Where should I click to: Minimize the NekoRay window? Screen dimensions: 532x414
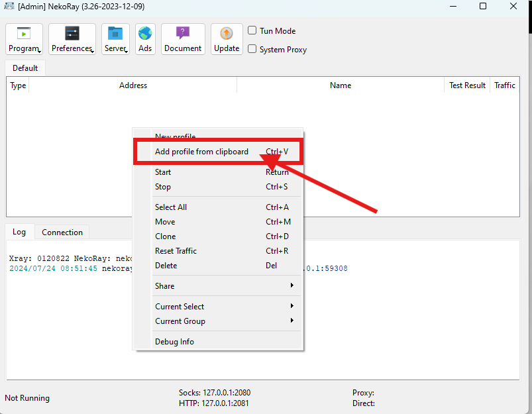tap(453, 6)
